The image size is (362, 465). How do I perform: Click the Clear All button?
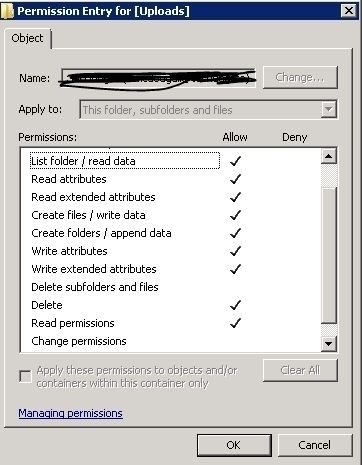coord(300,370)
